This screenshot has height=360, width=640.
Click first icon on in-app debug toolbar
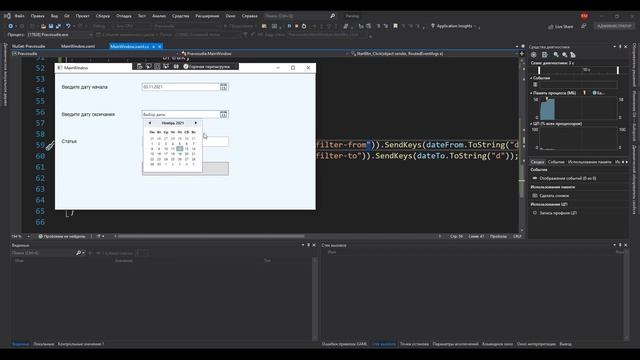point(140,67)
